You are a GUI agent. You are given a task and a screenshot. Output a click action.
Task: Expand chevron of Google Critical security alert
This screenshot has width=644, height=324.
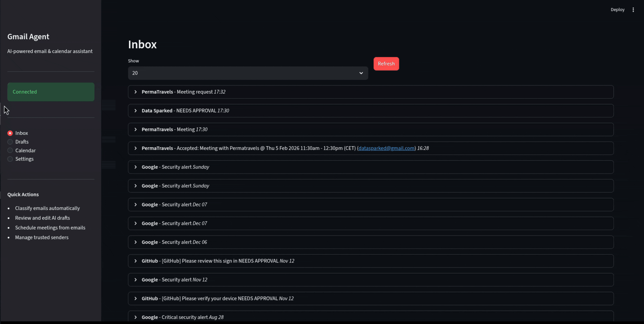pyautogui.click(x=135, y=317)
